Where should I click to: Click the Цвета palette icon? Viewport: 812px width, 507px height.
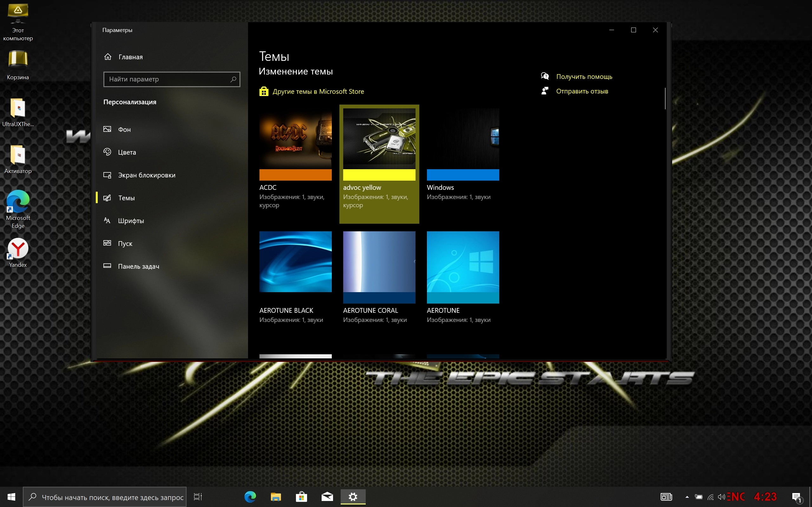107,152
